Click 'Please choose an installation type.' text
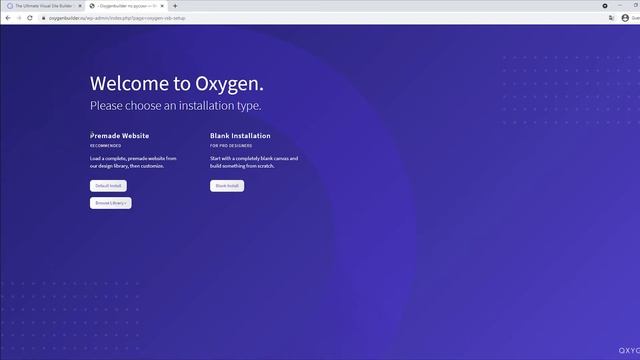Screen dimensions: 640x360 [176, 105]
